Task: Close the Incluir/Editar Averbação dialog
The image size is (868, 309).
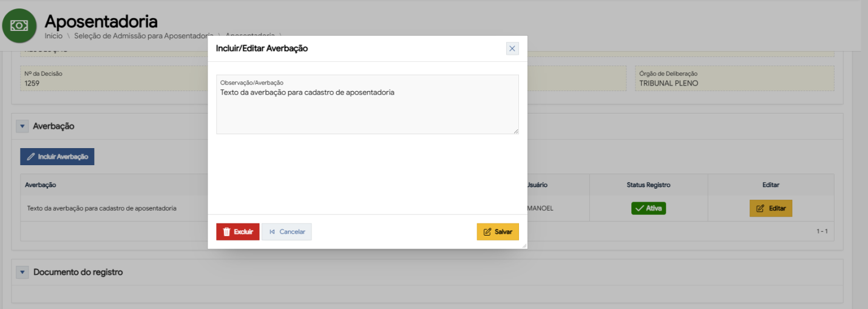Action: pos(512,49)
